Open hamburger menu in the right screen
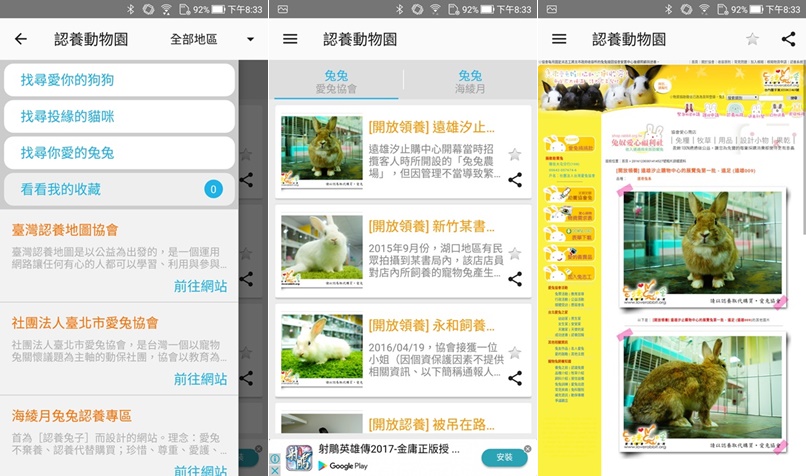This screenshot has height=476, width=806. tap(559, 39)
